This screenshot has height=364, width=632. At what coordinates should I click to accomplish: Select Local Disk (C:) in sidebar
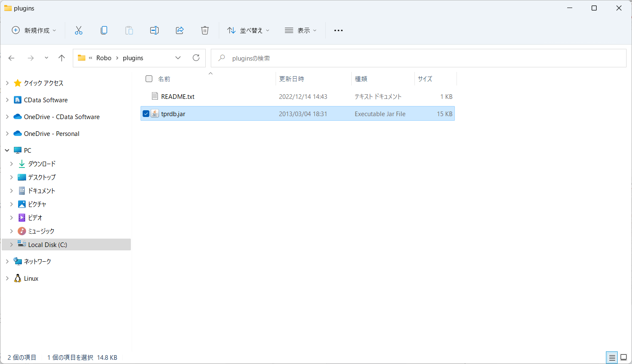[x=48, y=244]
